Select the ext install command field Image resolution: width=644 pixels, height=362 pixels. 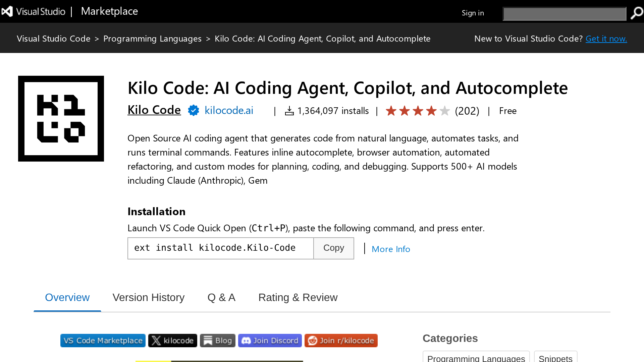221,248
